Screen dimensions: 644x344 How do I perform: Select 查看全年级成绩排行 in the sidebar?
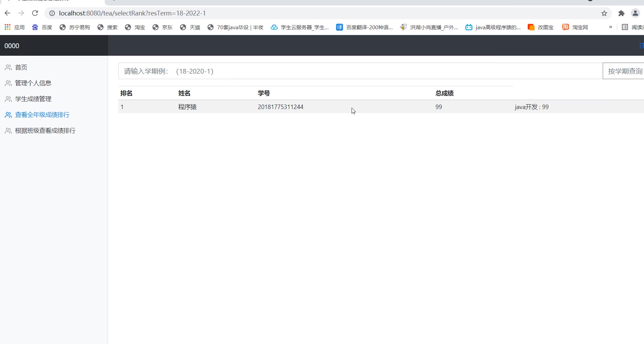(x=42, y=115)
